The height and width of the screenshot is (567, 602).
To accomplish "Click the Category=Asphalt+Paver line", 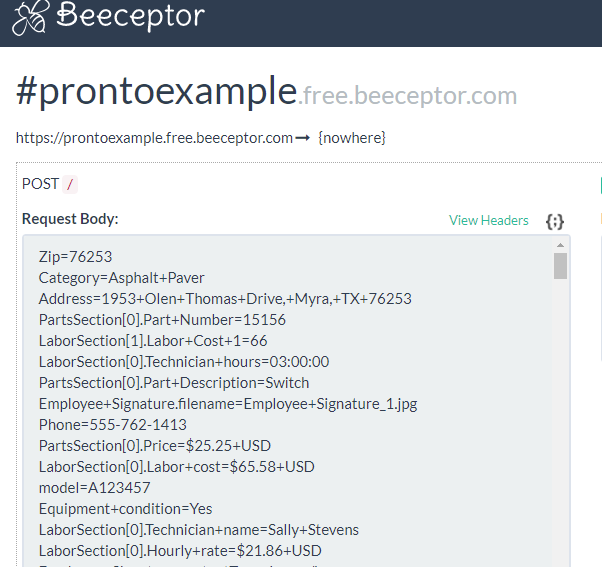I will (122, 278).
